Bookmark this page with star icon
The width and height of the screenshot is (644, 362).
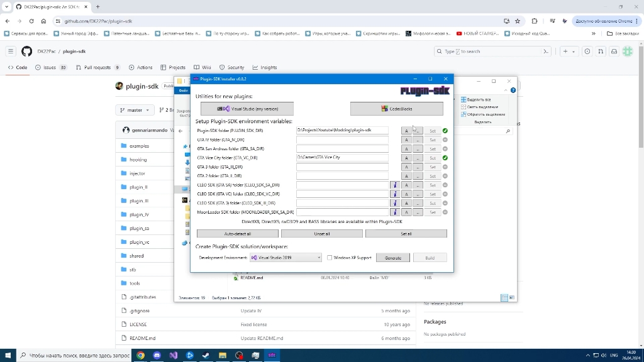click(x=518, y=21)
